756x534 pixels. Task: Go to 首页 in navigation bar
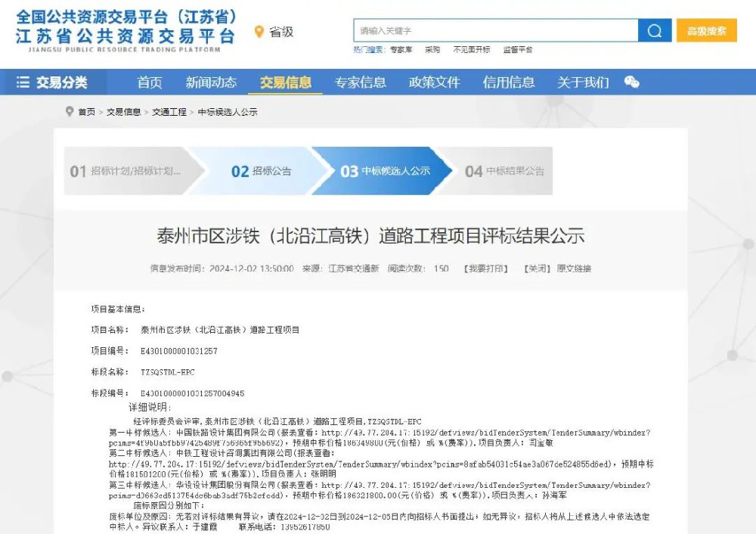[150, 82]
